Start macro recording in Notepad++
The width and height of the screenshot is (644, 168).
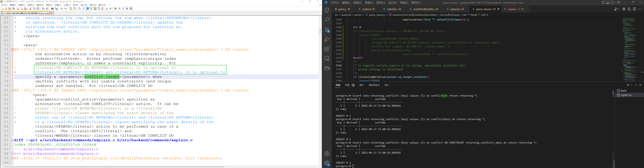pos(115,9)
